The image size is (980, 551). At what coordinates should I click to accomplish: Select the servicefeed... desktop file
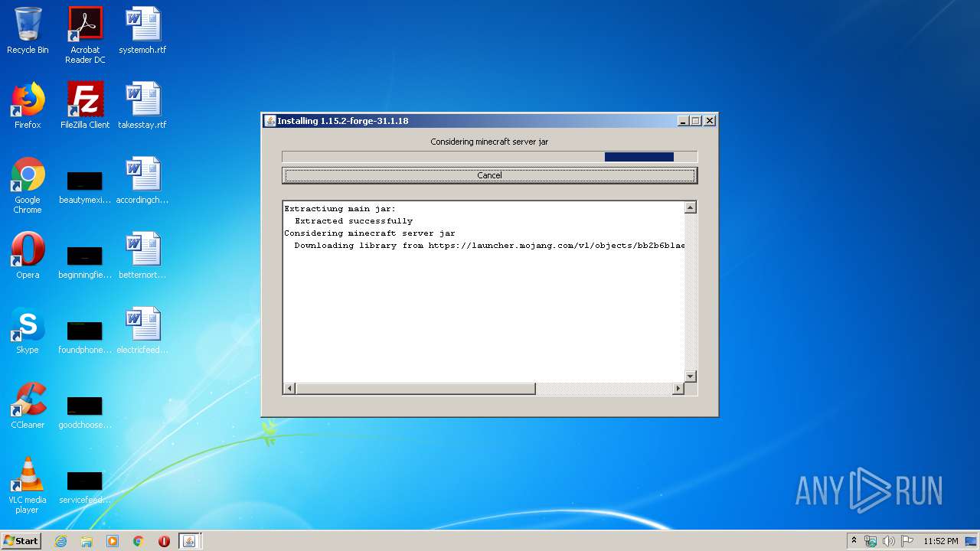(85, 487)
